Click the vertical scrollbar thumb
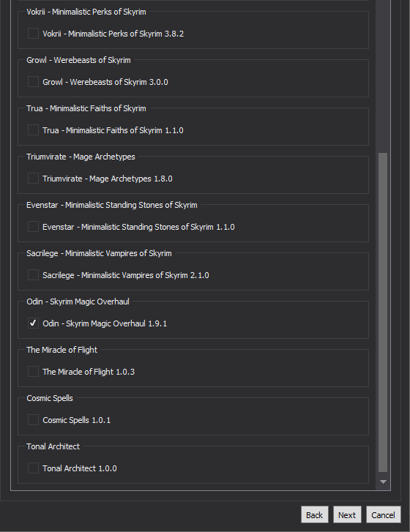 point(383,312)
